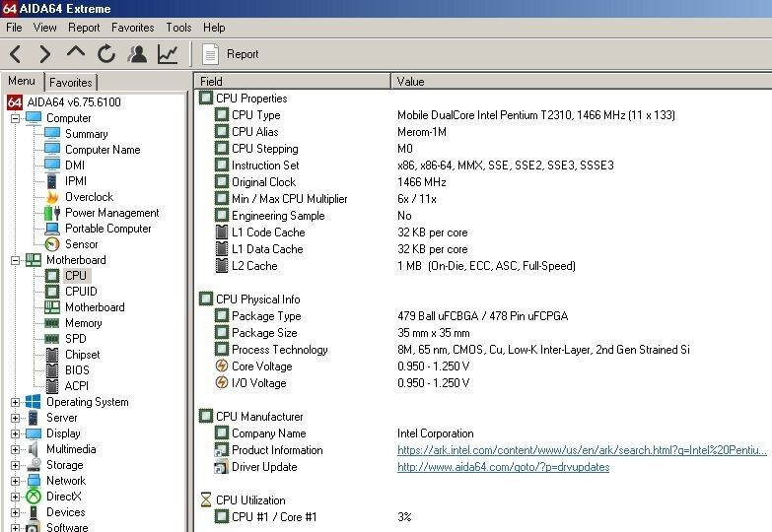772x532 pixels.
Task: Click the BIOS chip icon
Action: [x=51, y=370]
